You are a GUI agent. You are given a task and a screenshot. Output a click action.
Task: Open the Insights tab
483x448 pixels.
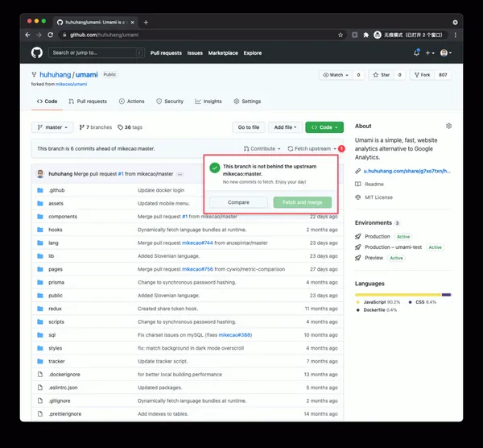[x=208, y=102]
